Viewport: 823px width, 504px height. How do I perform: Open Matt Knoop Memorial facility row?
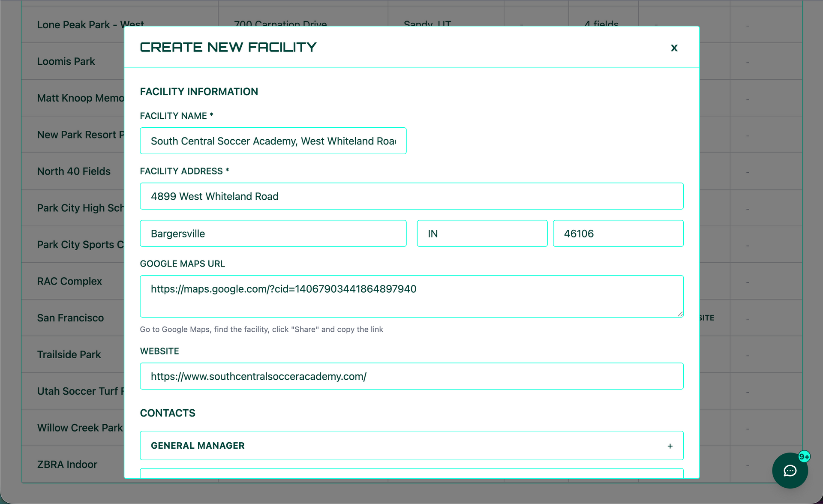pyautogui.click(x=81, y=98)
